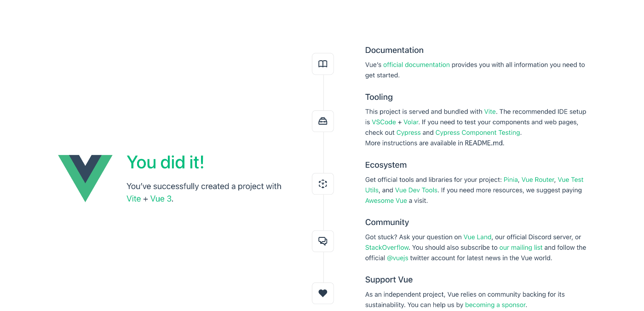Click the Community chat bubbles icon
Image resolution: width=644 pixels, height=311 pixels.
[x=323, y=241]
